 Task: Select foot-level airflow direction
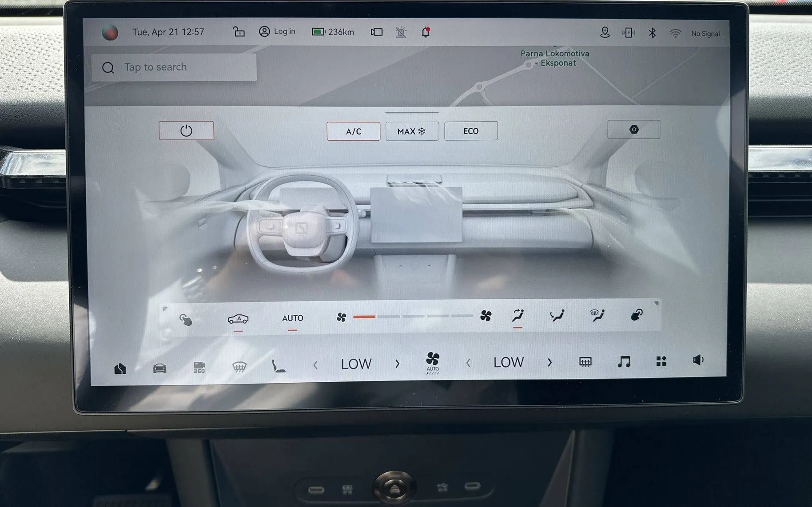(x=557, y=315)
